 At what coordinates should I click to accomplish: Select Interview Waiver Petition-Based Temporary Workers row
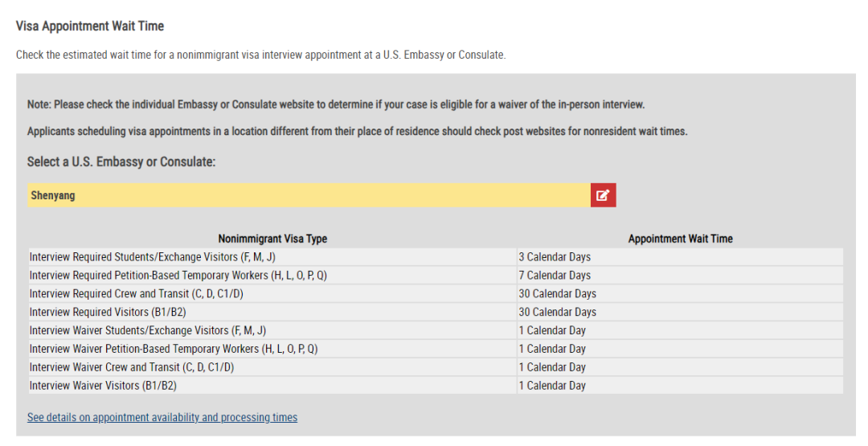coord(436,349)
